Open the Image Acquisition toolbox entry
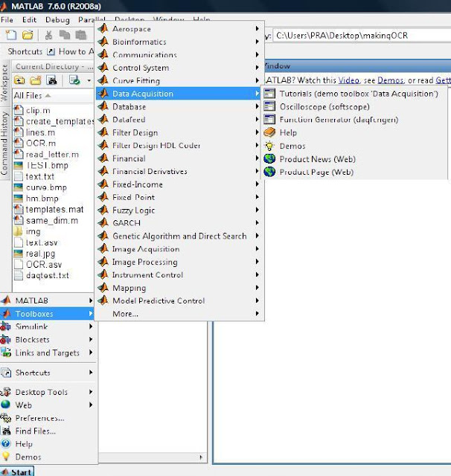 [179, 249]
